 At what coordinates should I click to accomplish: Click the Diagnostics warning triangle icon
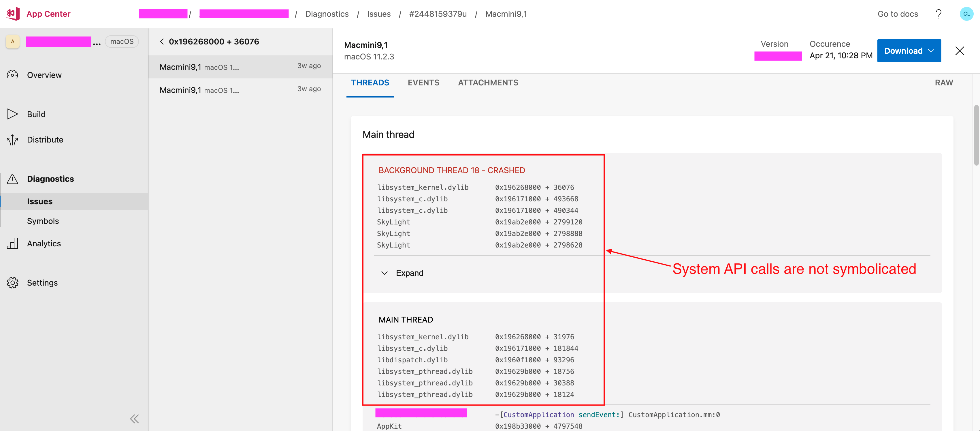click(x=13, y=179)
